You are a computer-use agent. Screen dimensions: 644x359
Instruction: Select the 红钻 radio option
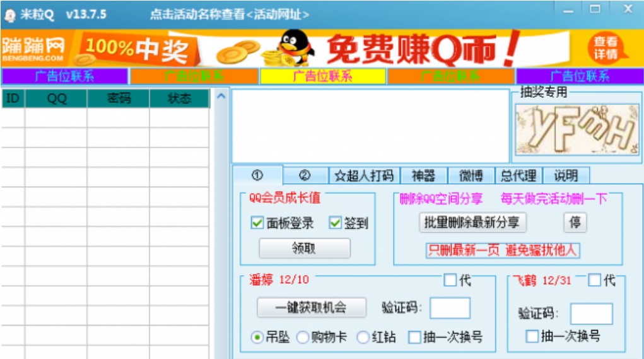[363, 337]
